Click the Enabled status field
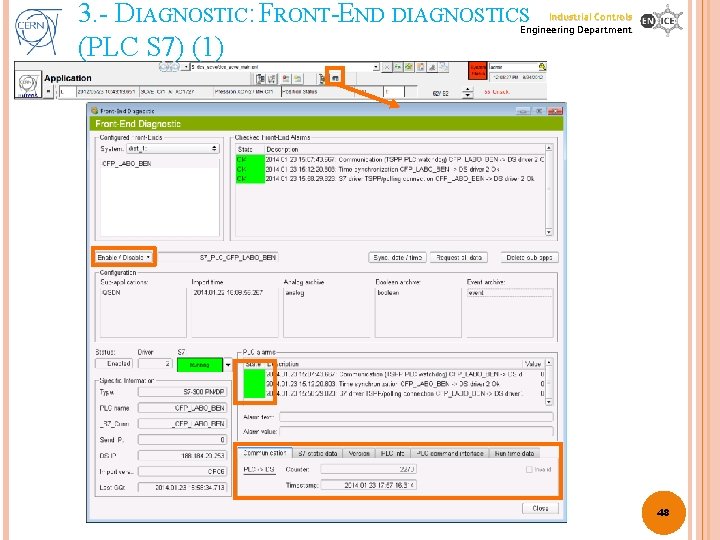720x540 pixels. (114, 364)
